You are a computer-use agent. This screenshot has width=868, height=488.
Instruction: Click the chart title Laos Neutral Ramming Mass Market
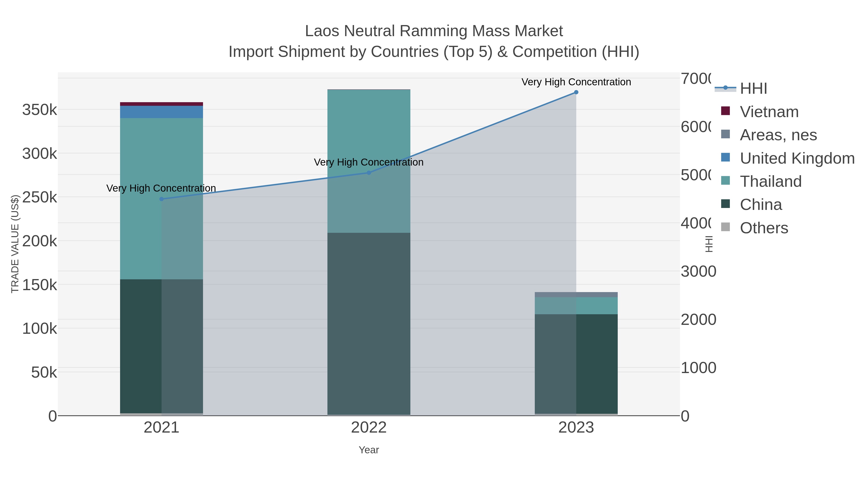tap(434, 31)
